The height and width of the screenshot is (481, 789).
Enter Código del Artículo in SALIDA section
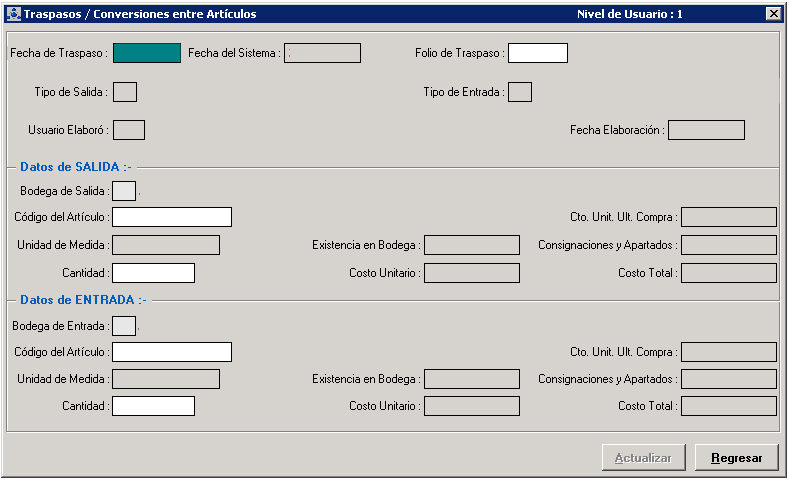(172, 217)
